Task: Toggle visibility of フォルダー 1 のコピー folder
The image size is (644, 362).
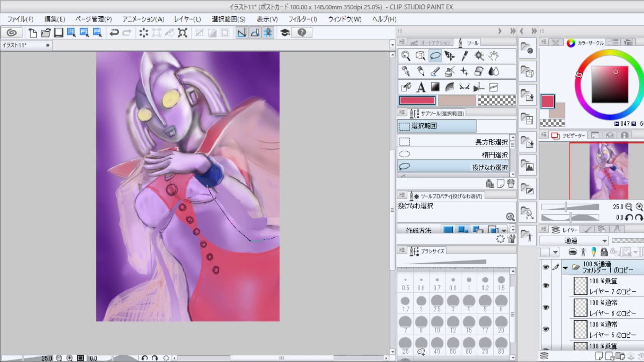Action: click(x=546, y=268)
